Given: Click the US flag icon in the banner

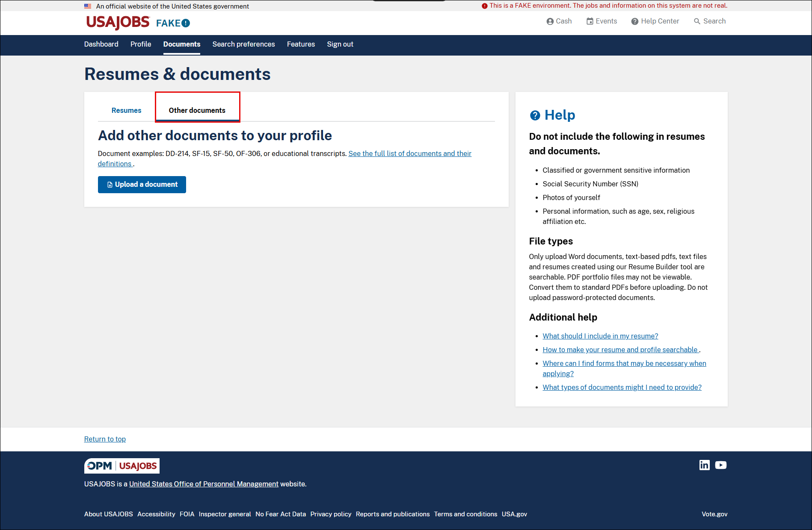Looking at the screenshot, I should click(88, 6).
